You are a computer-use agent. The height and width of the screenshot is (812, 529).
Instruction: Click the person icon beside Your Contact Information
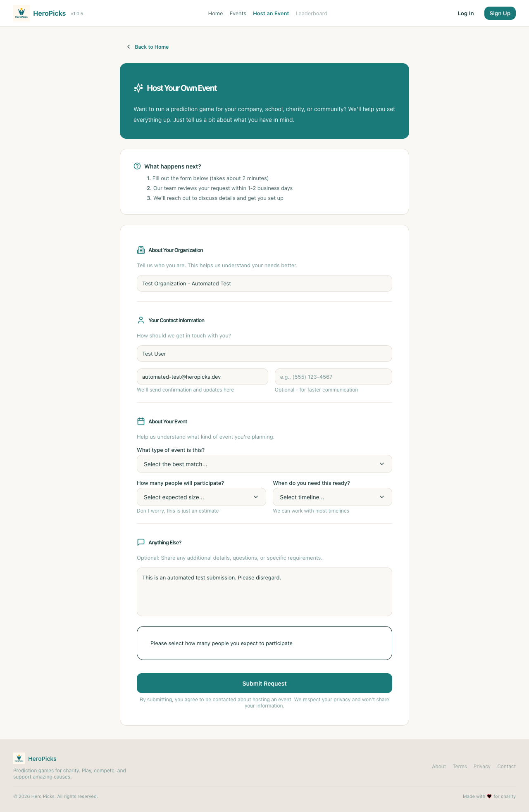coord(141,320)
